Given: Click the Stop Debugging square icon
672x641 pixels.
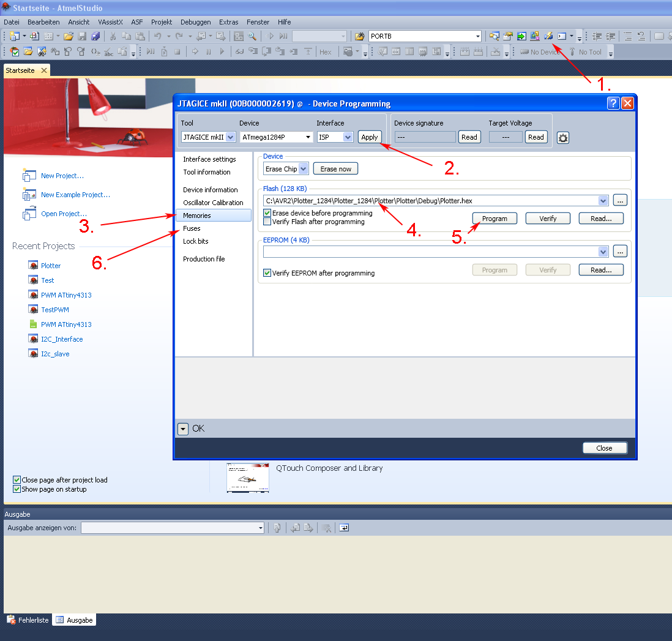Looking at the screenshot, I should (x=177, y=52).
